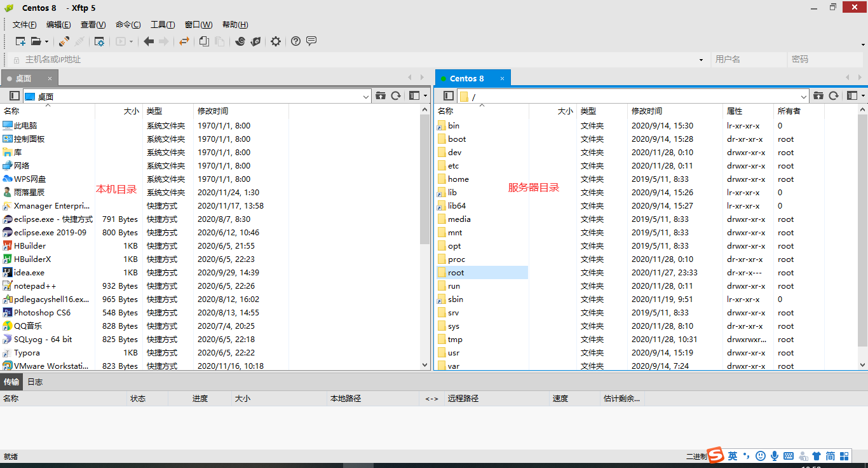
Task: Refresh the remote server listing
Action: click(x=834, y=96)
